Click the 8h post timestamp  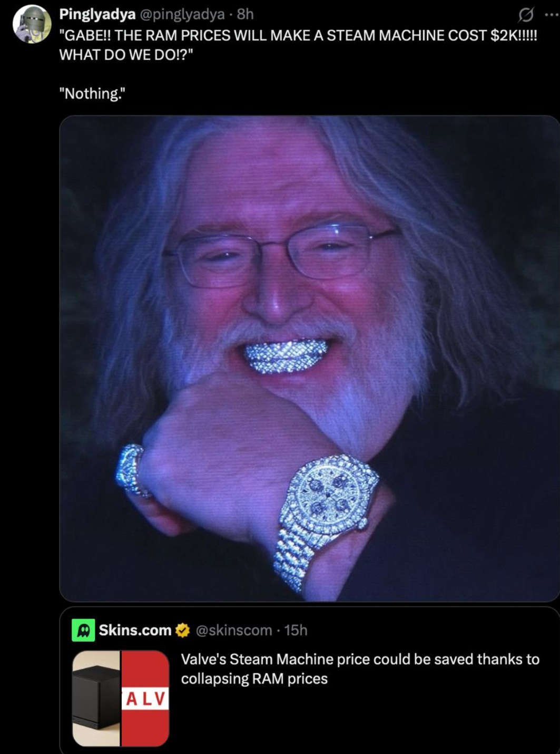(x=245, y=14)
